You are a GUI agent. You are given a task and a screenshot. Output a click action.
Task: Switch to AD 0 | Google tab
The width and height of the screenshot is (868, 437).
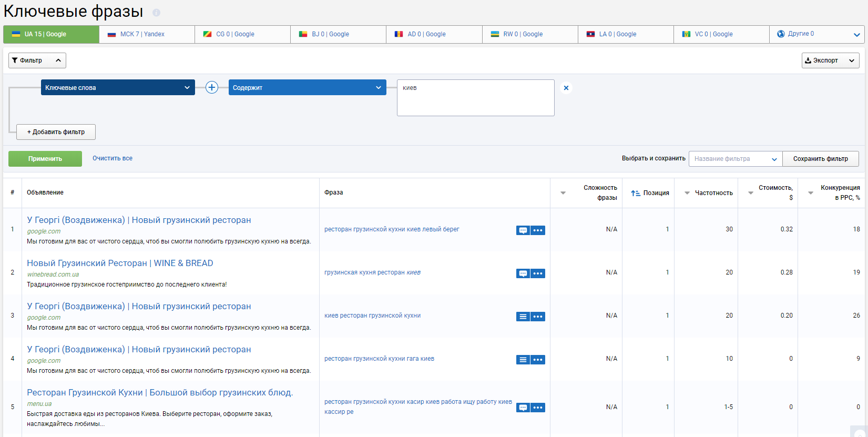pyautogui.click(x=434, y=34)
